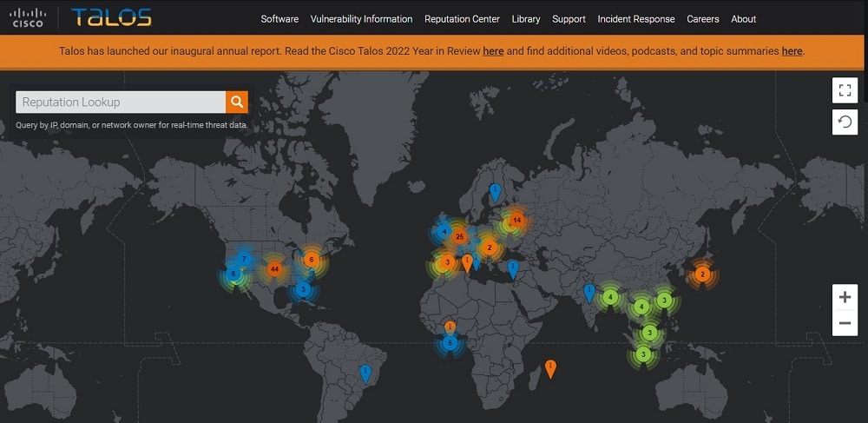
Task: Click the blue pin over India
Action: click(589, 293)
